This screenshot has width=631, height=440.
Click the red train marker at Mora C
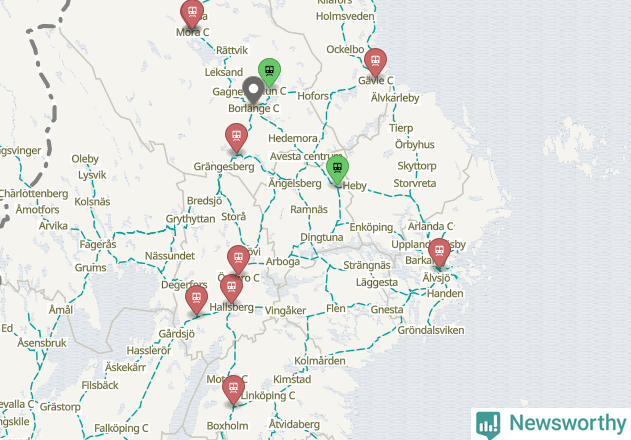point(192,13)
